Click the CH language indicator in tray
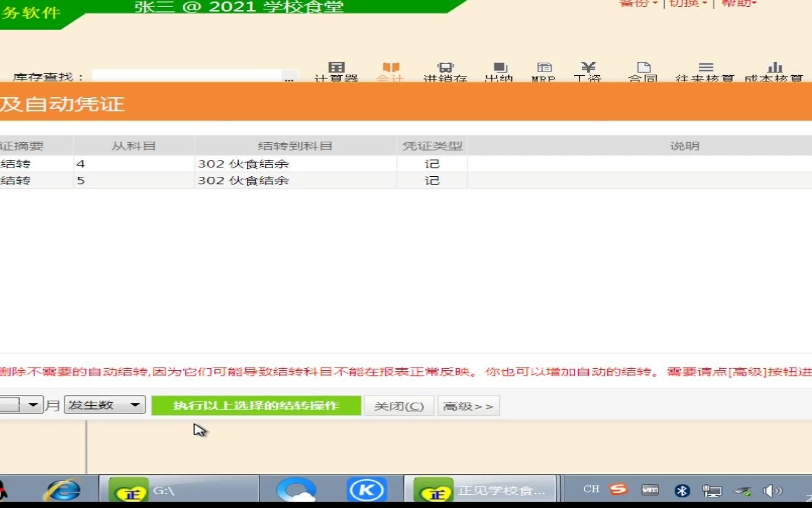Viewport: 812px width, 508px height. (x=591, y=489)
